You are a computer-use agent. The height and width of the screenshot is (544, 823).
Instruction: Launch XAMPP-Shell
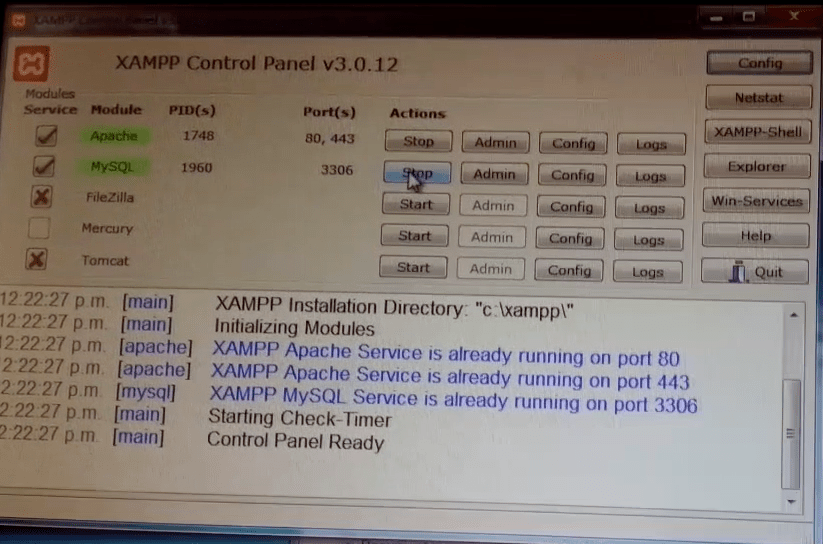click(x=758, y=132)
